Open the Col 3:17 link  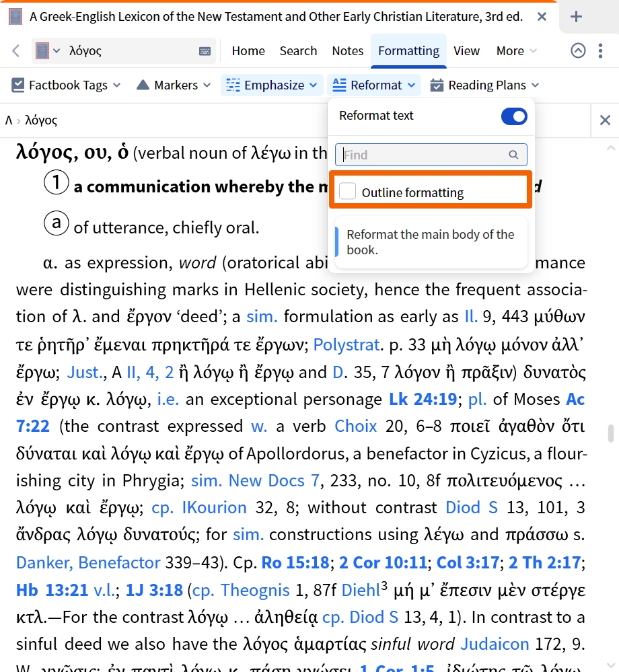[x=468, y=562]
